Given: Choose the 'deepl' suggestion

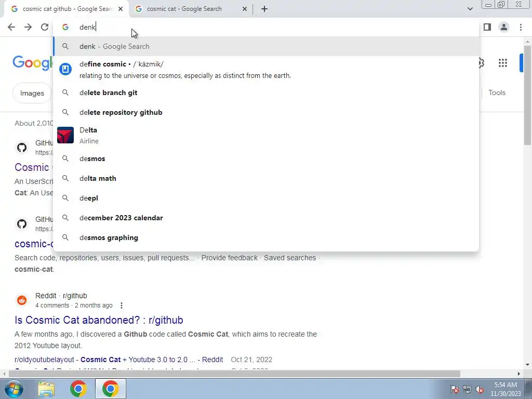Looking at the screenshot, I should coord(266,198).
